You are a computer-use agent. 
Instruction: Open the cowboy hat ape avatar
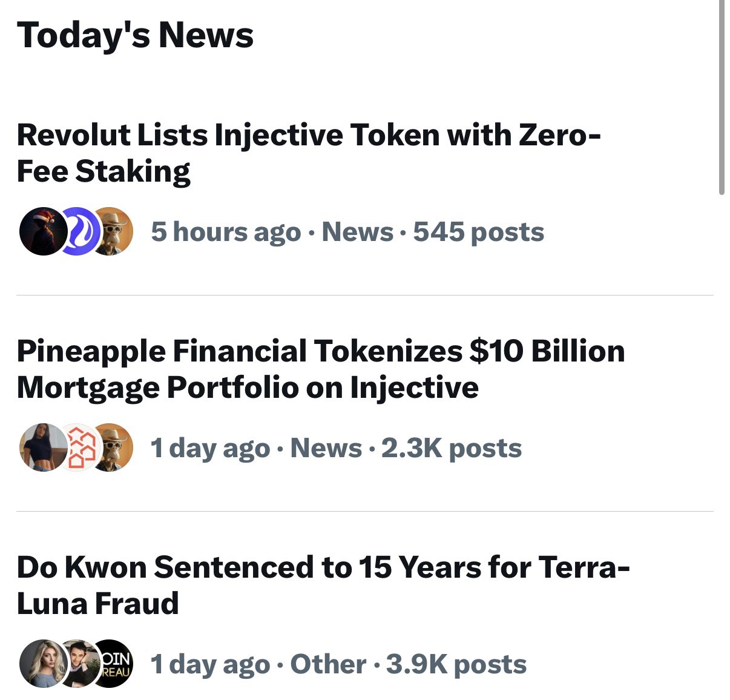(x=114, y=447)
